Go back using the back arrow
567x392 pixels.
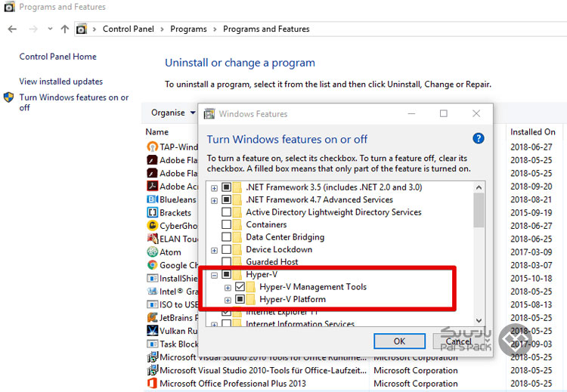pos(12,29)
